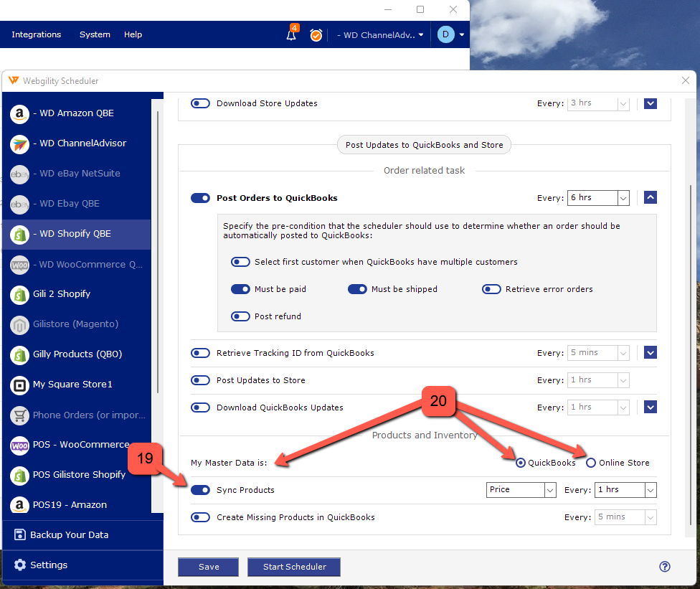Click the Shopify icon for WD Shopify QBE
Viewport: 700px width, 589px height.
19,234
